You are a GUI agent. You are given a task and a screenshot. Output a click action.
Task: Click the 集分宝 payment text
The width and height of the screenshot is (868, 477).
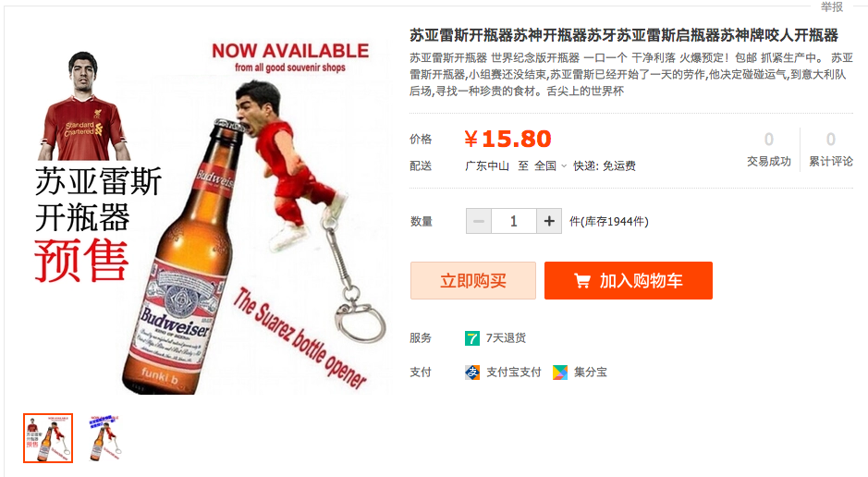tap(591, 373)
